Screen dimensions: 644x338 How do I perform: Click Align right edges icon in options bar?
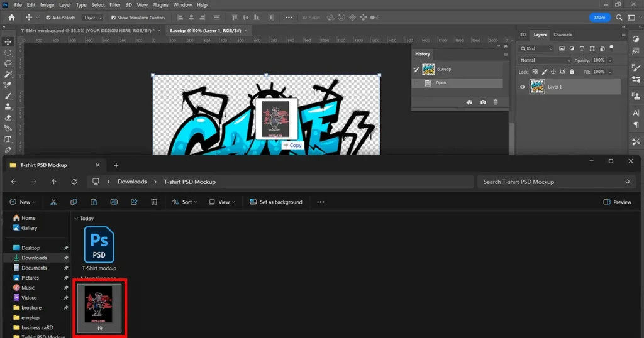point(202,18)
